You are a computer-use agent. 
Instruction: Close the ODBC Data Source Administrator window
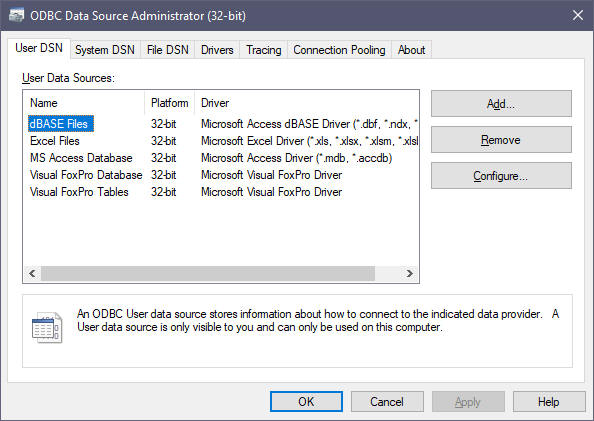click(577, 16)
